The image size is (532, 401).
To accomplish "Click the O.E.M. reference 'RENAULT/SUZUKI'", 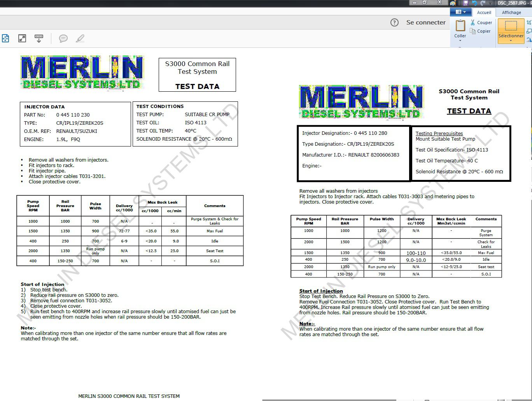I will pyautogui.click(x=77, y=131).
